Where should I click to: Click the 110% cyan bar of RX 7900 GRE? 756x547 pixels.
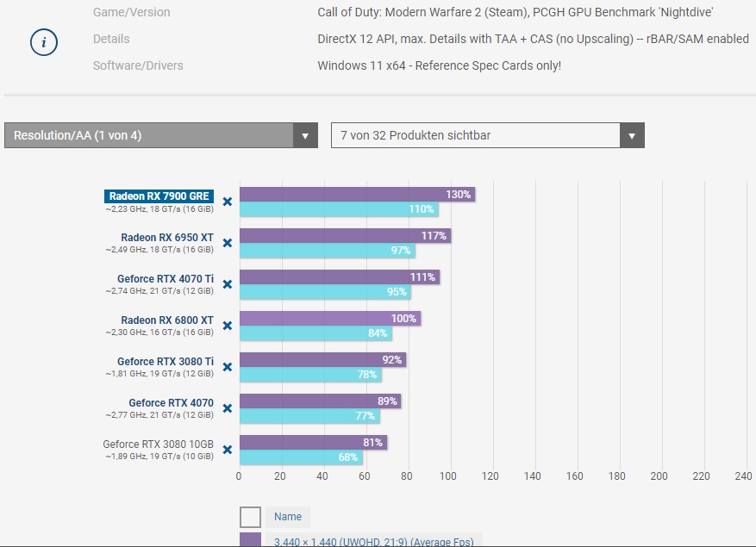(x=339, y=209)
